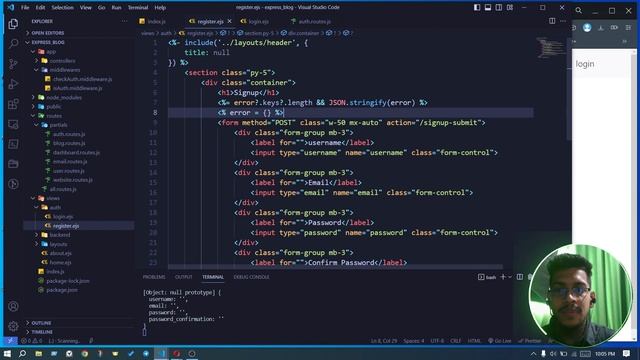
Task: Open Windows taskbar search
Action: coord(22,353)
